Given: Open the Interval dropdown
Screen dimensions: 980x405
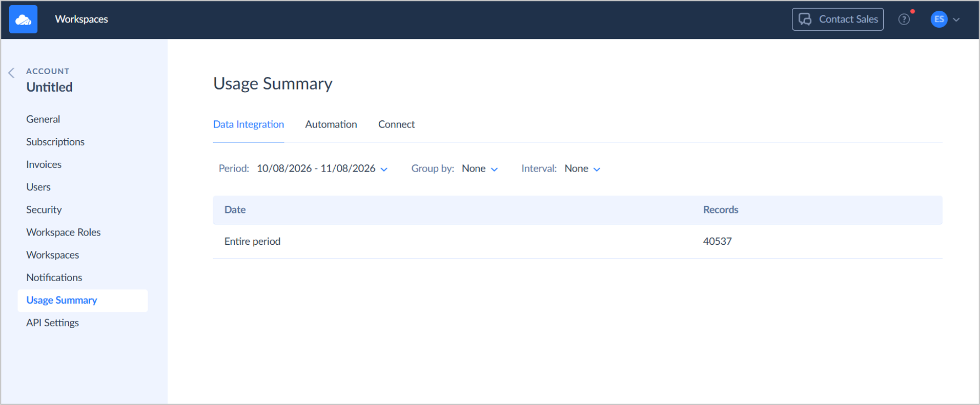Looking at the screenshot, I should point(582,168).
